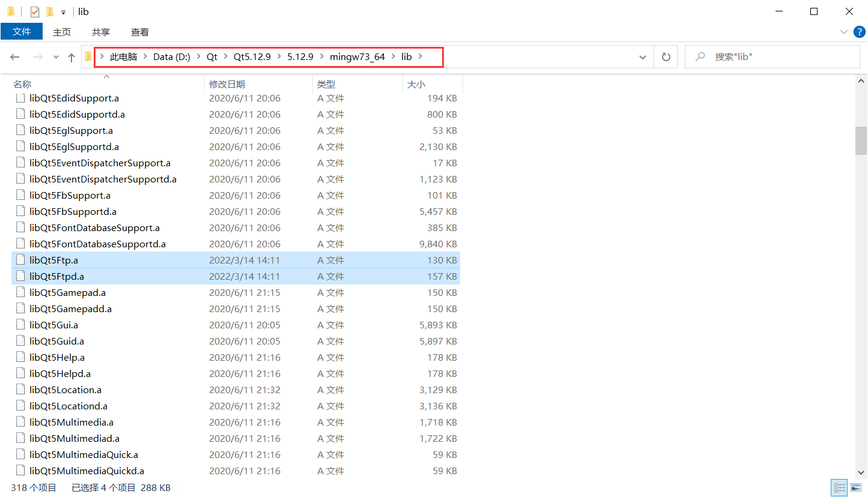Select file libQt5Gui.a
Viewport: 868px width, 497px height.
(x=235, y=325)
